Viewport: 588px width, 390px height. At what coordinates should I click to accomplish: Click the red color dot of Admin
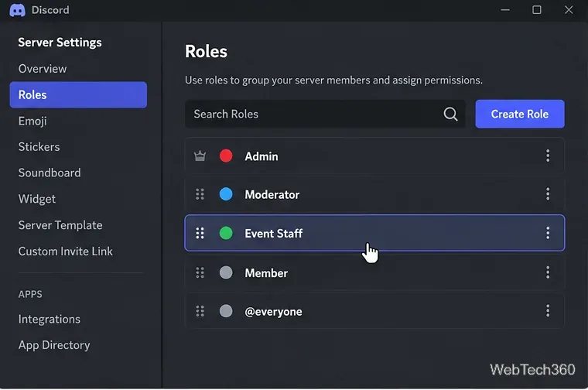(x=226, y=156)
